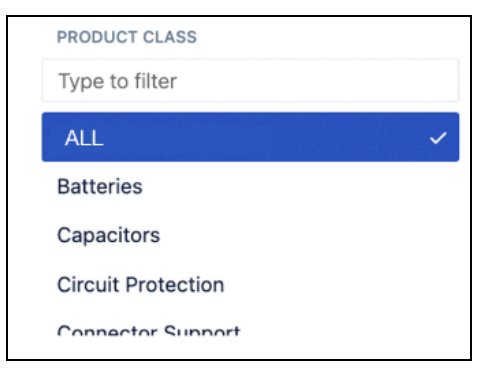Select the highlighted ALL option
Viewport: 484px width, 370px height.
click(250, 137)
